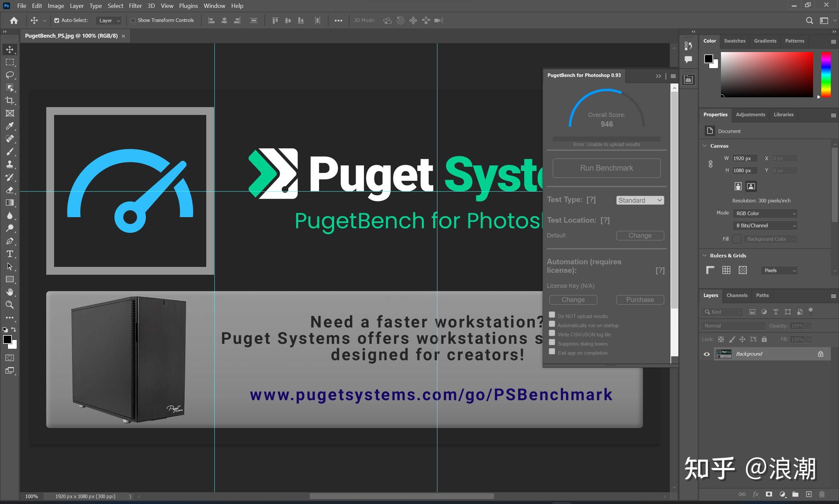The height and width of the screenshot is (504, 839).
Task: Select the Zoom tool
Action: tap(10, 305)
